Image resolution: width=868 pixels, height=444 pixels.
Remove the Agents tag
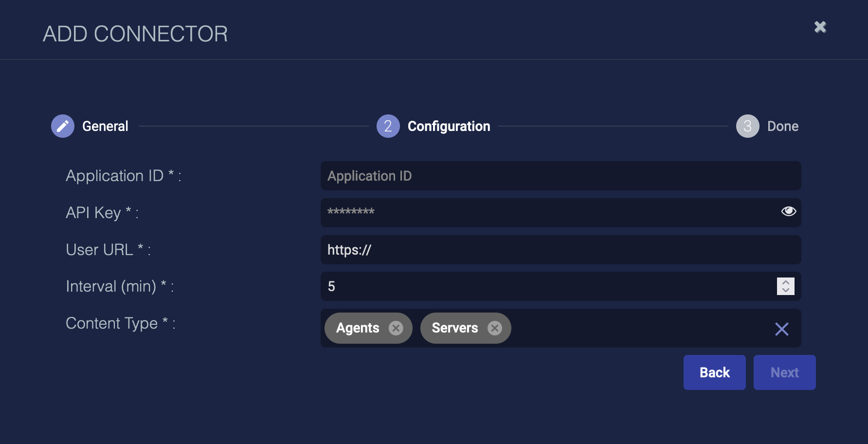point(396,328)
